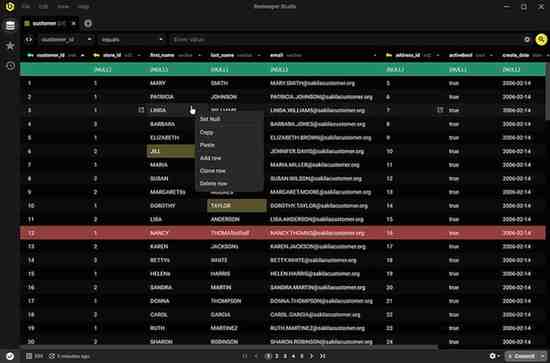Open the Help menu
Viewport: 550px width, 363px height.
pos(83,6)
